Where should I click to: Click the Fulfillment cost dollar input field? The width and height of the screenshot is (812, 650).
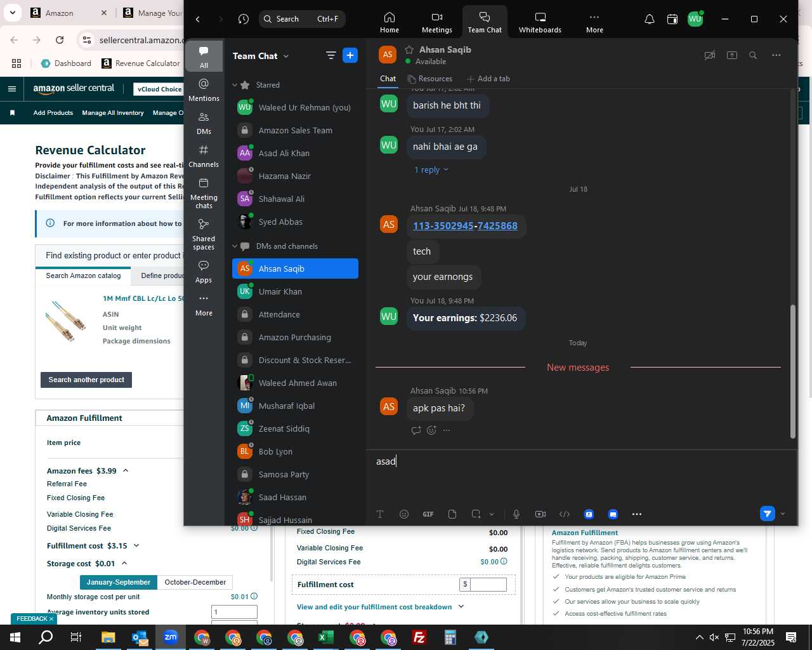[488, 585]
